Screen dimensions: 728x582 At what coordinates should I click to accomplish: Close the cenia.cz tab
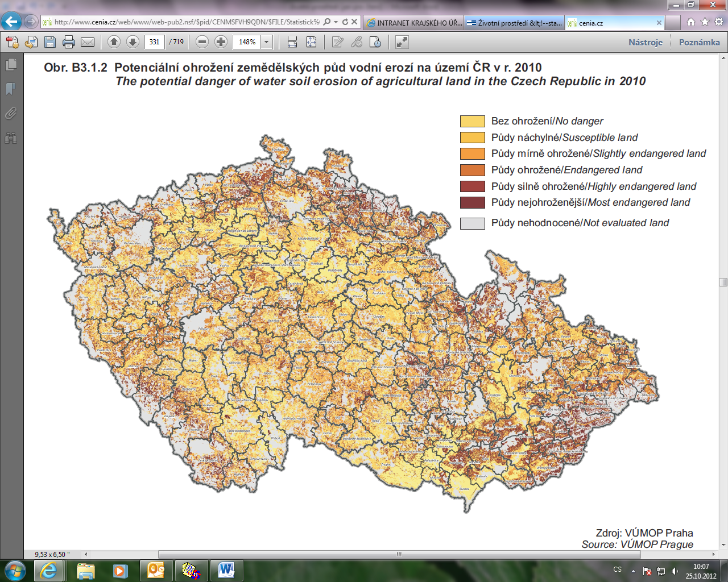(x=659, y=23)
